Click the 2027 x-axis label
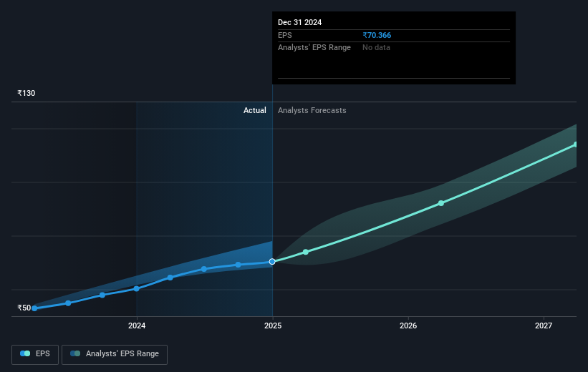588x372 pixels. 544,325
